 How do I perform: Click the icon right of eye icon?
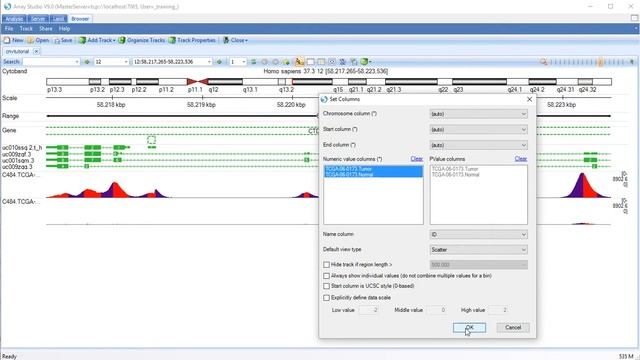[342, 62]
